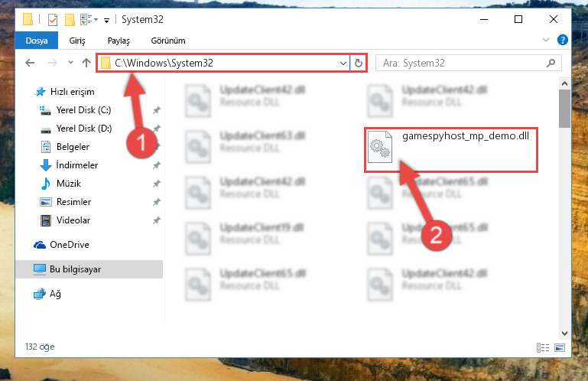Click the vertical scrollbar thumb
Viewport: 588px width, 381px height.
(564, 109)
